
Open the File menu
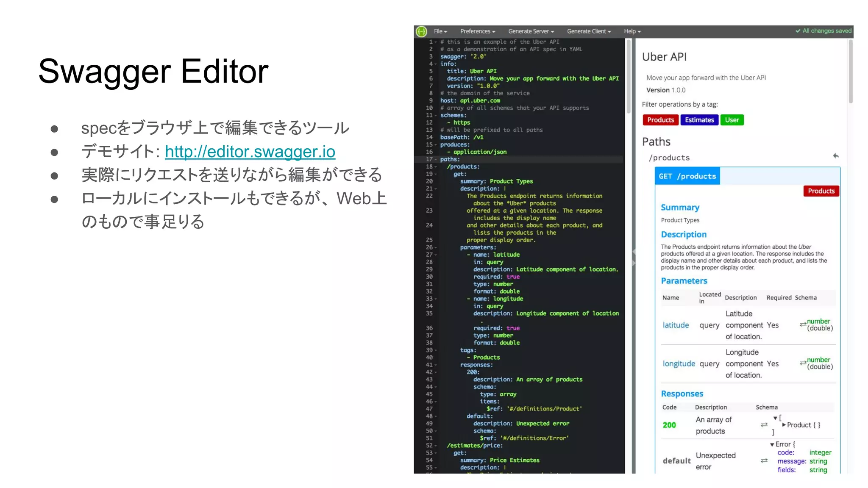[440, 31]
